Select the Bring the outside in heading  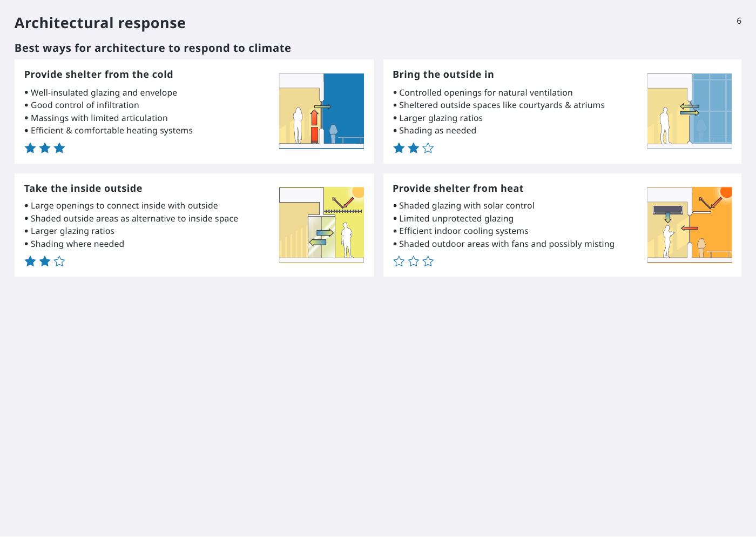point(443,75)
